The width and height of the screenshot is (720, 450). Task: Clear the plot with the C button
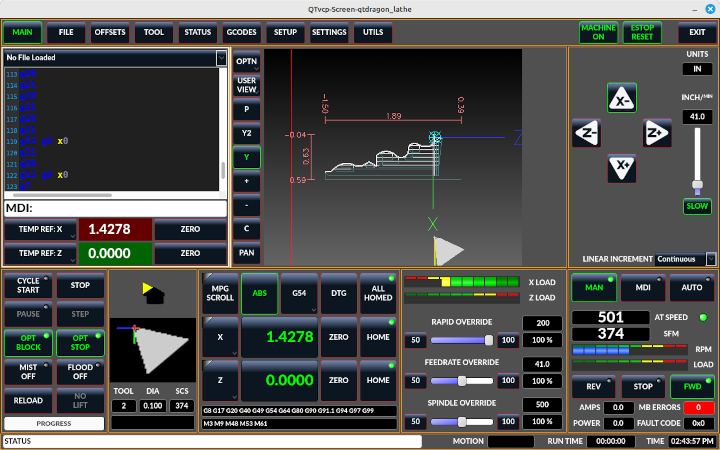click(x=246, y=229)
